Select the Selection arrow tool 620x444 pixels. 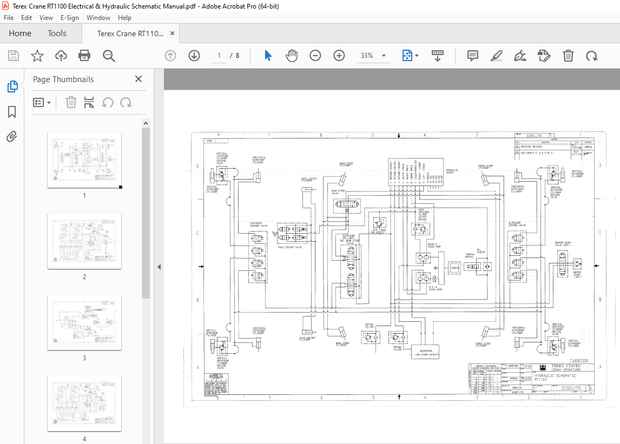[x=268, y=56]
